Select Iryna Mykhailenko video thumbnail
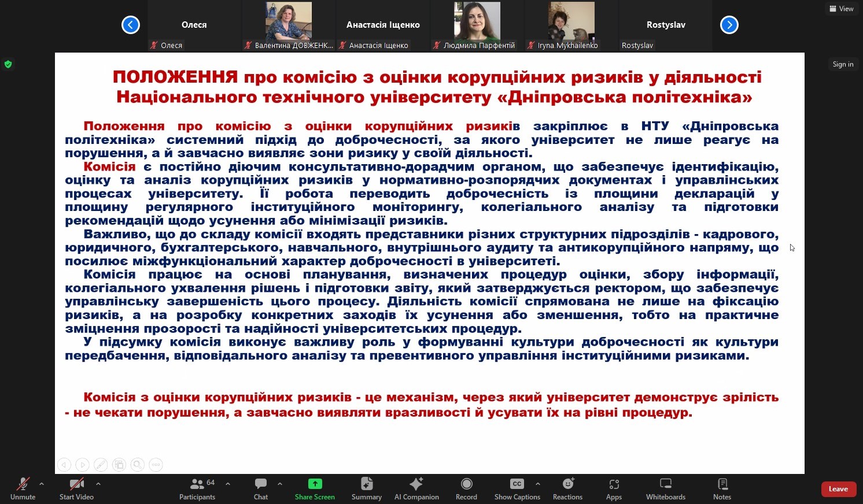This screenshot has height=504, width=863. (x=571, y=25)
